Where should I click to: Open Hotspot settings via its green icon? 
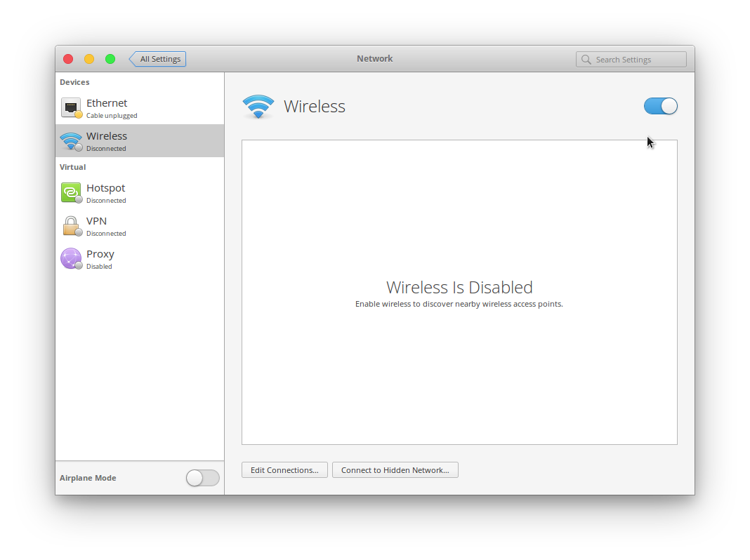coord(71,192)
